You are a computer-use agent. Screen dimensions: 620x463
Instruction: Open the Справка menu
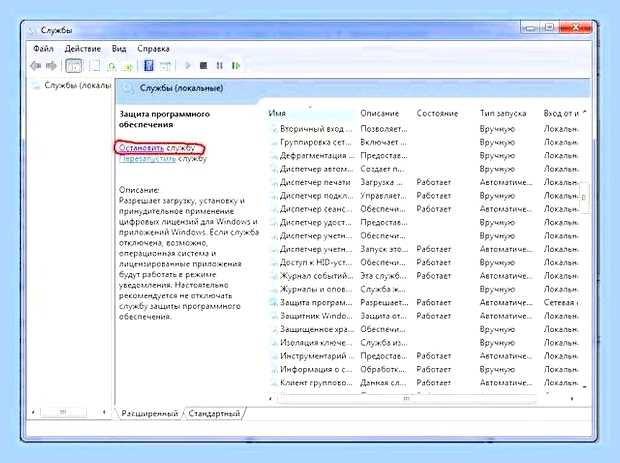[153, 49]
